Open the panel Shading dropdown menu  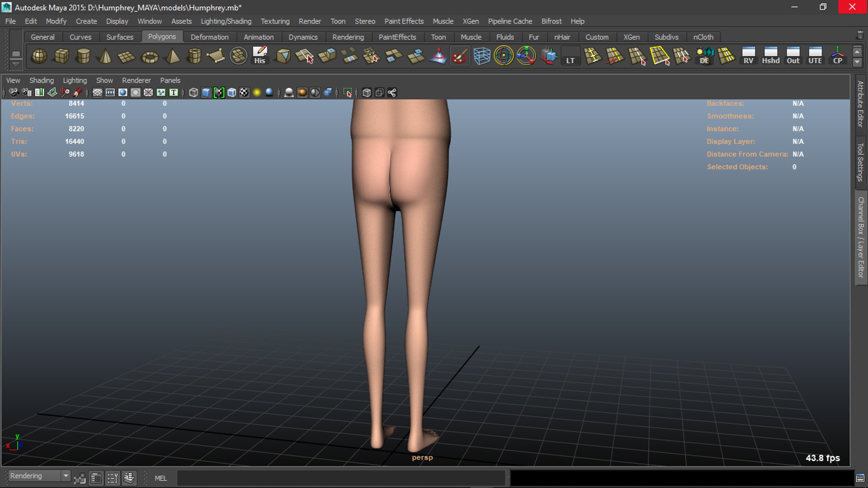point(42,80)
